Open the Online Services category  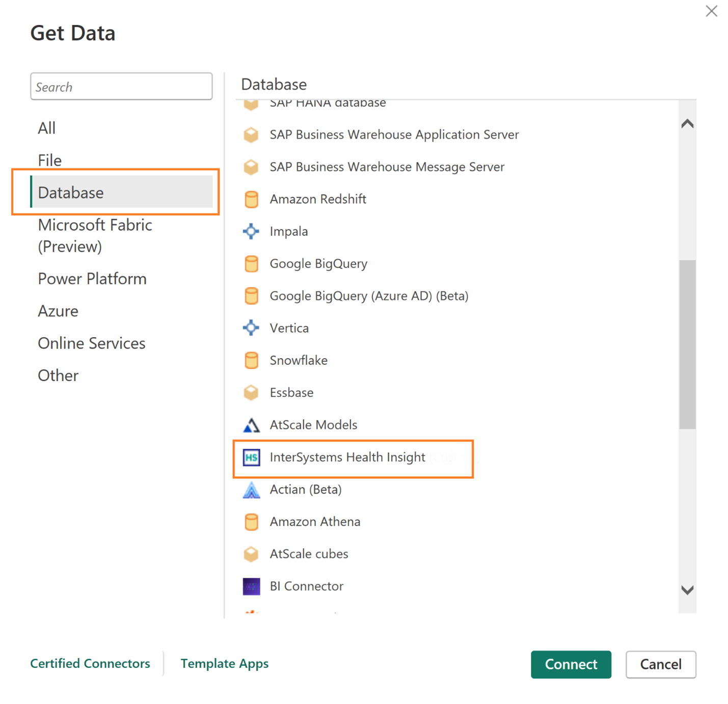coord(91,343)
